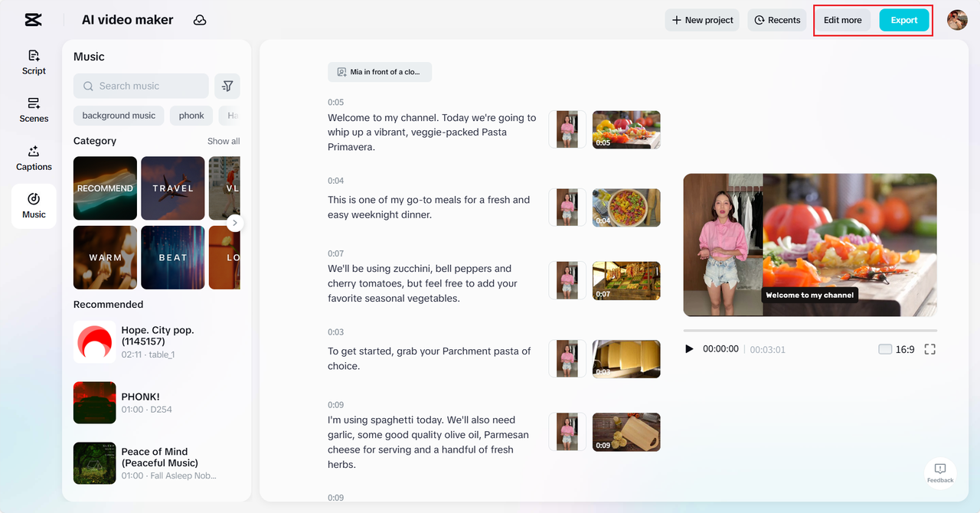
Task: Click the Welcome to my channel script text
Action: 432,132
